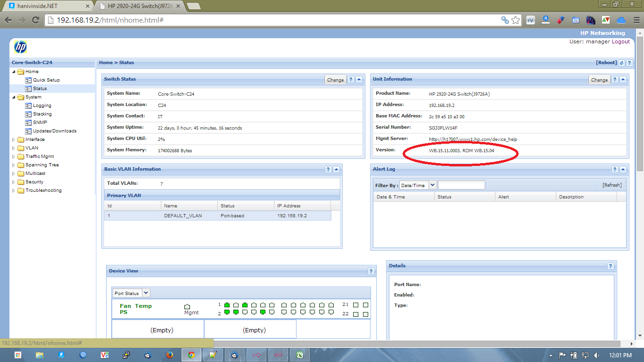Select the port 21 checkbox in Device View
Image resolution: width=644 pixels, height=362 pixels.
(356, 305)
